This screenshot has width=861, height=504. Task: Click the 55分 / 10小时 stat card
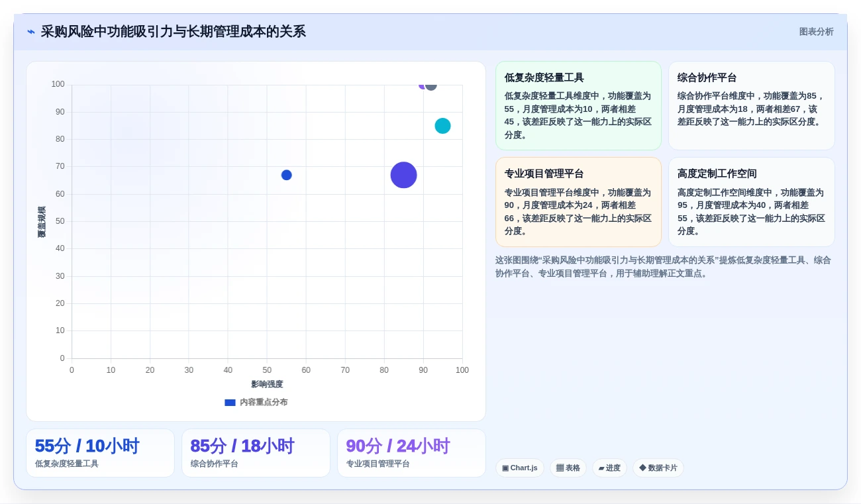100,453
